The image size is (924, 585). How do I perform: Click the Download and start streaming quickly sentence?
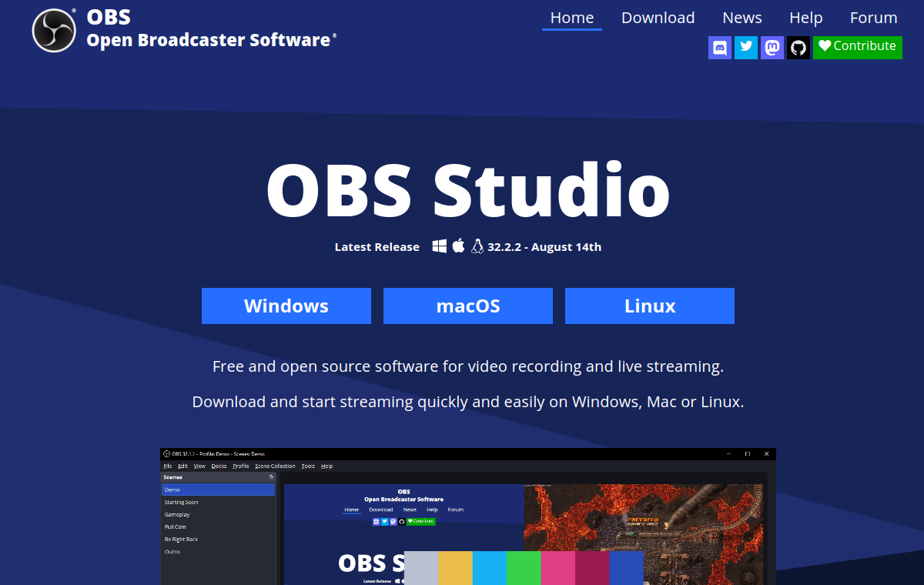(x=468, y=402)
